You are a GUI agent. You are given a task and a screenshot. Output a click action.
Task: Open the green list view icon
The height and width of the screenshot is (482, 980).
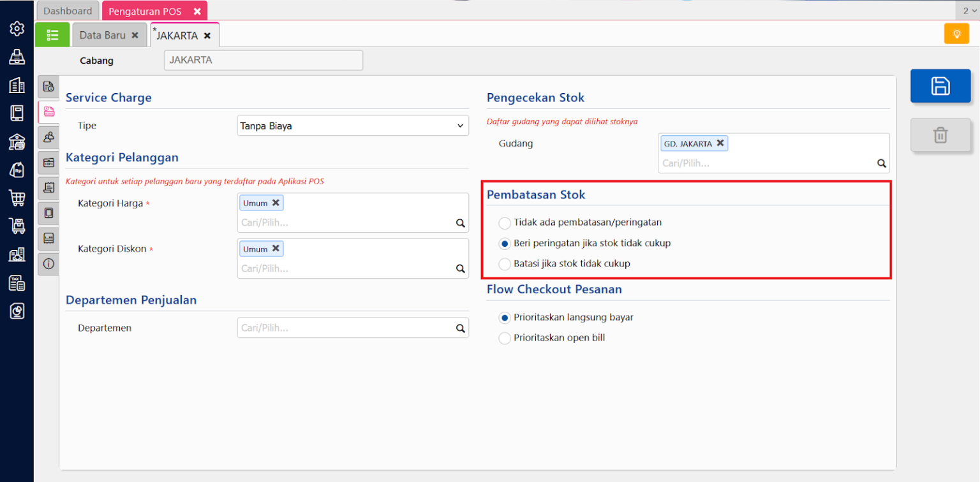point(52,35)
